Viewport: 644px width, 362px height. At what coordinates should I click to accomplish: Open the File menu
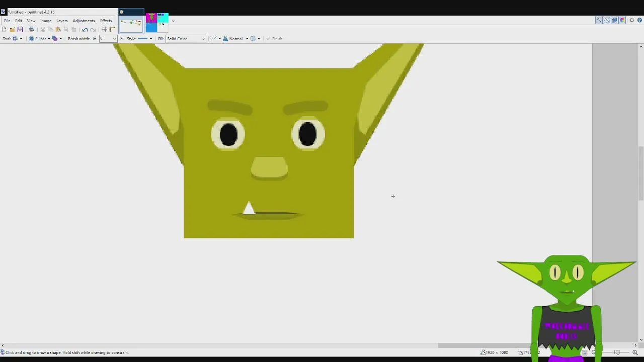tap(8, 21)
